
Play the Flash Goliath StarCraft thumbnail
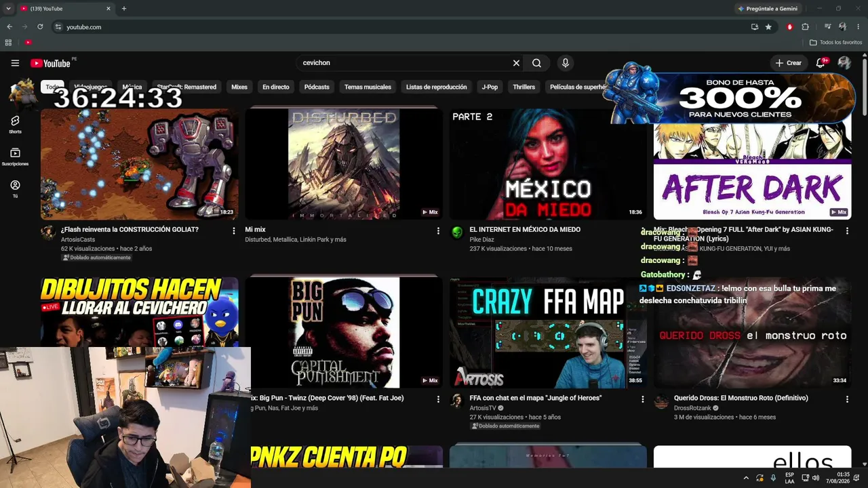click(x=140, y=163)
